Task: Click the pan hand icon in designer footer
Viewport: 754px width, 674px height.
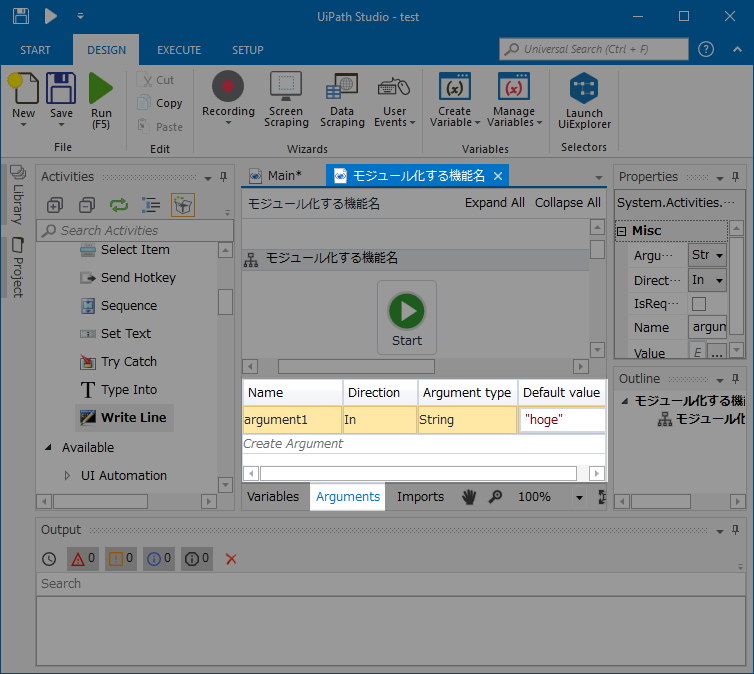Action: [469, 497]
